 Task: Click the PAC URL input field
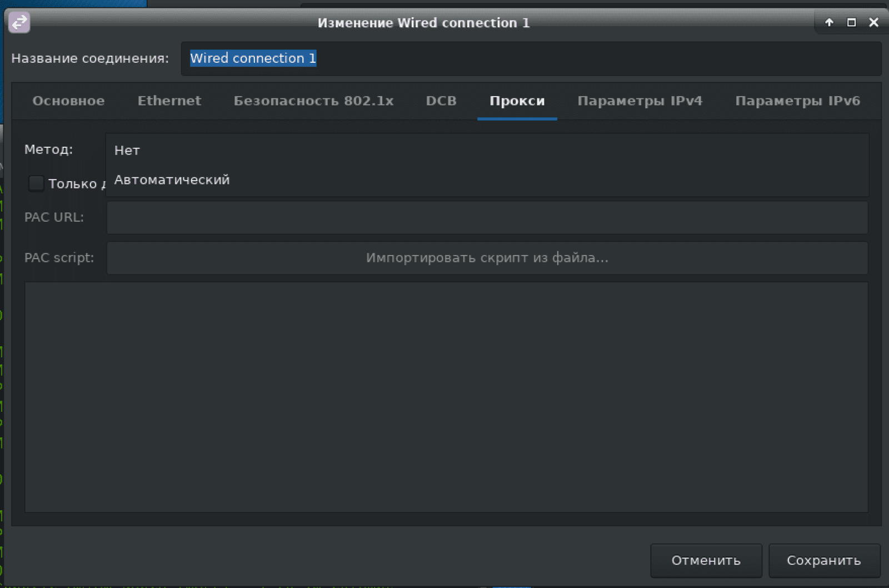[x=487, y=218]
